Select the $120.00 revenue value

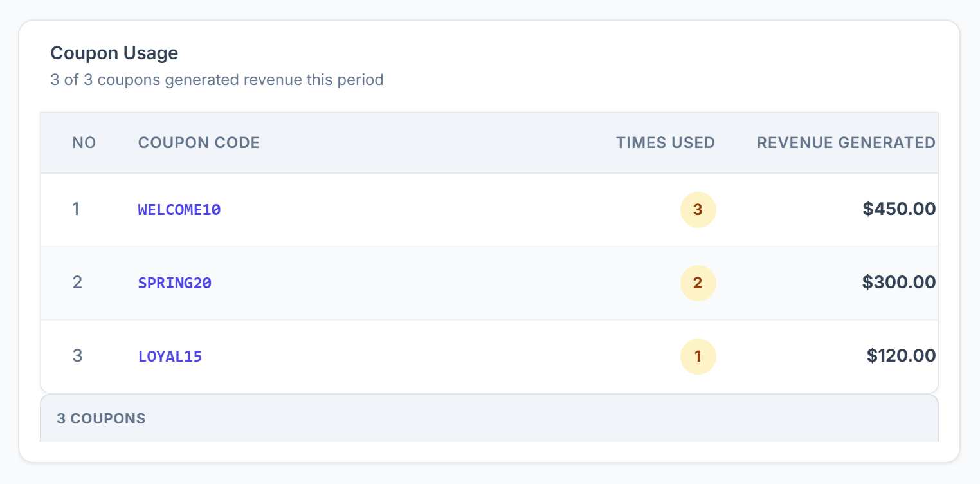901,356
